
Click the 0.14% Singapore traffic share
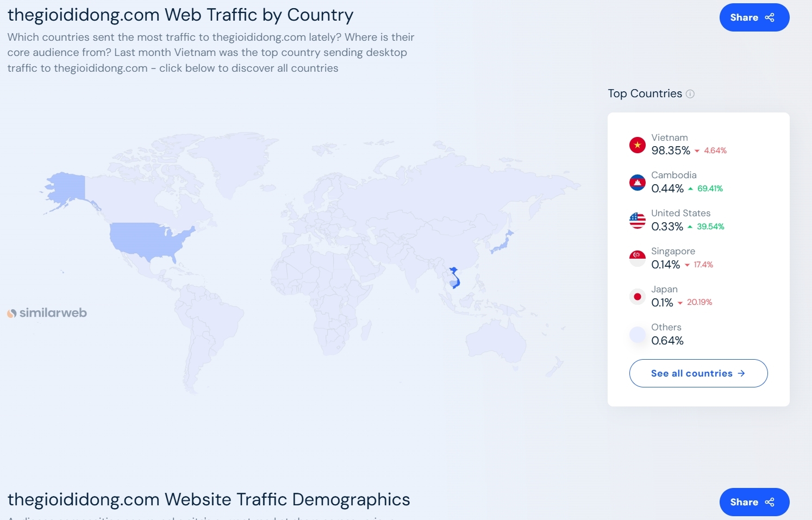[x=666, y=265]
